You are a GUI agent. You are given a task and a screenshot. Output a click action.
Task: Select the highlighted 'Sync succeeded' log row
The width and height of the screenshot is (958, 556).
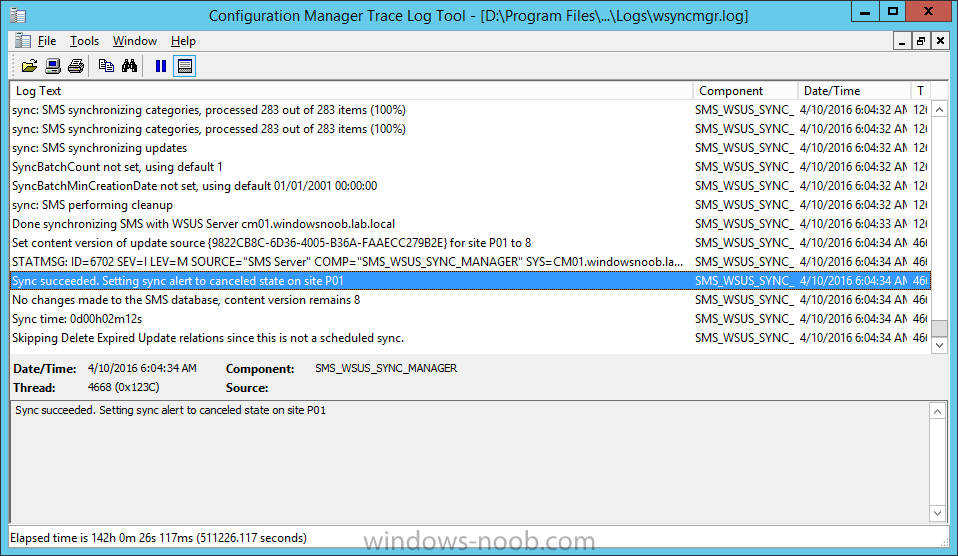470,280
